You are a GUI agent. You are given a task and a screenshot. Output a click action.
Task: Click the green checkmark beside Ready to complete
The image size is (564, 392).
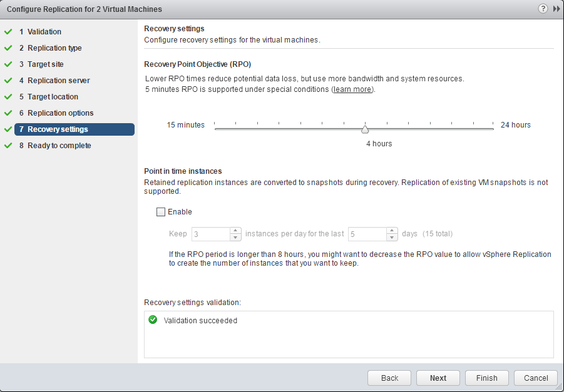(x=8, y=145)
